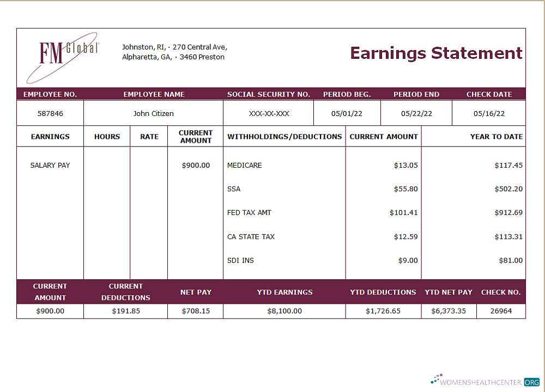Select the MEDICARE deduction row
The height and width of the screenshot is (392, 545).
244,165
